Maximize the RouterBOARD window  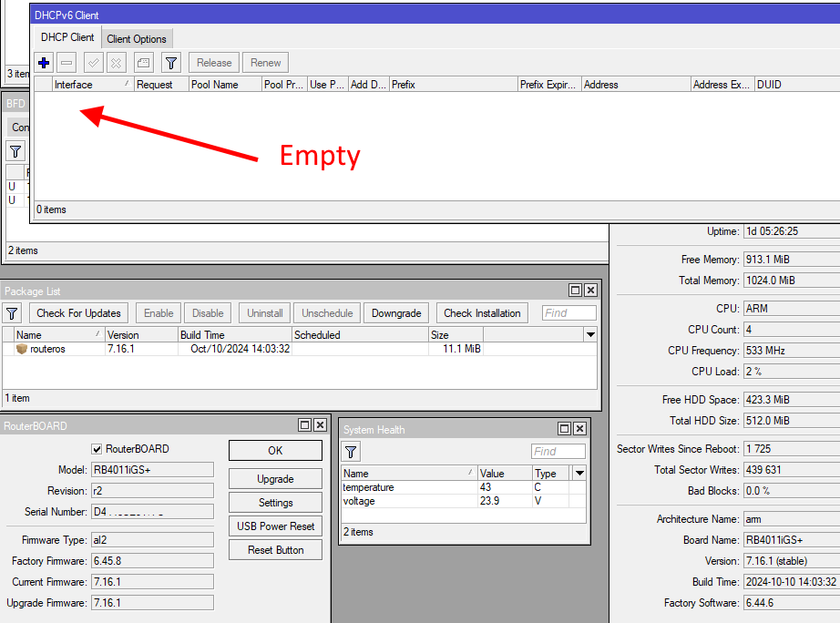[x=305, y=424]
